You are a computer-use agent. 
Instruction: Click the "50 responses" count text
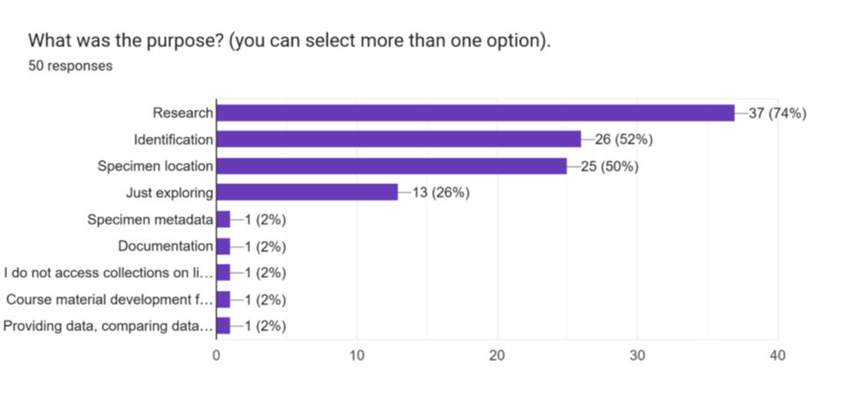[70, 66]
